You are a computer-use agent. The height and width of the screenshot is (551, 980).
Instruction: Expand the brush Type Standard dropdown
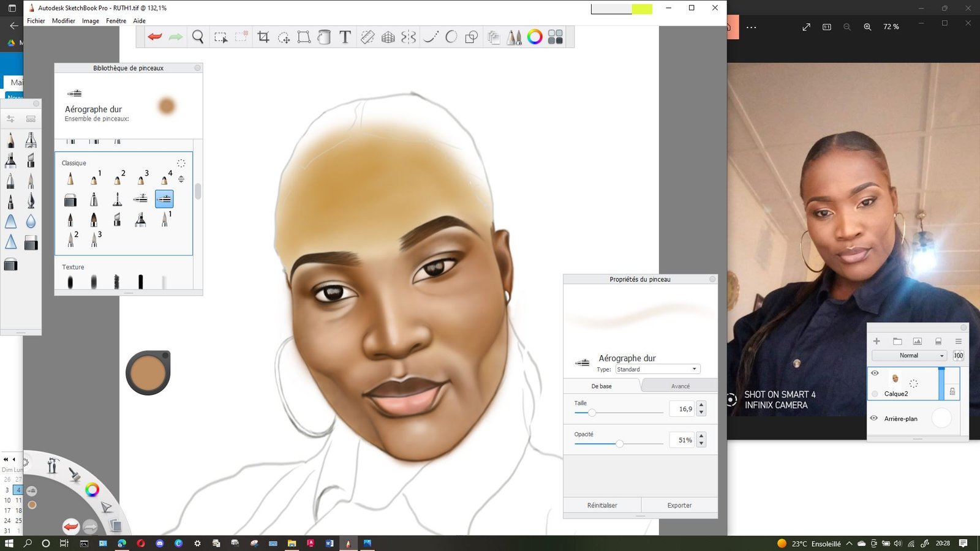click(657, 369)
